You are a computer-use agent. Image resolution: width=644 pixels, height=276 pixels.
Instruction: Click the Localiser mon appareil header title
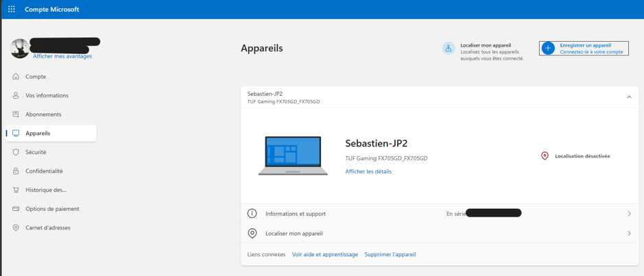coord(486,45)
